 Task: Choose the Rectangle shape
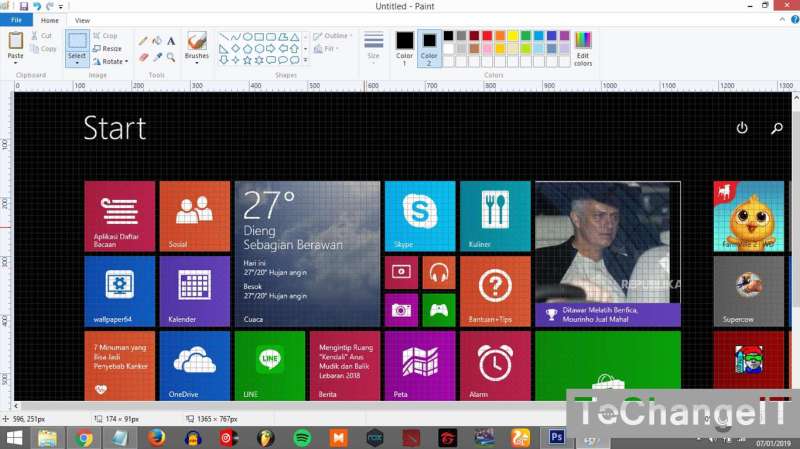coord(259,37)
